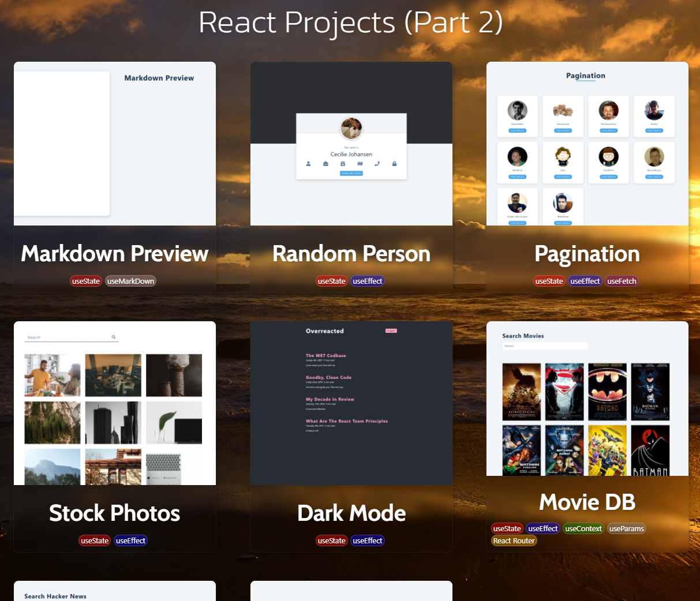Select the useParams tag

click(x=627, y=529)
